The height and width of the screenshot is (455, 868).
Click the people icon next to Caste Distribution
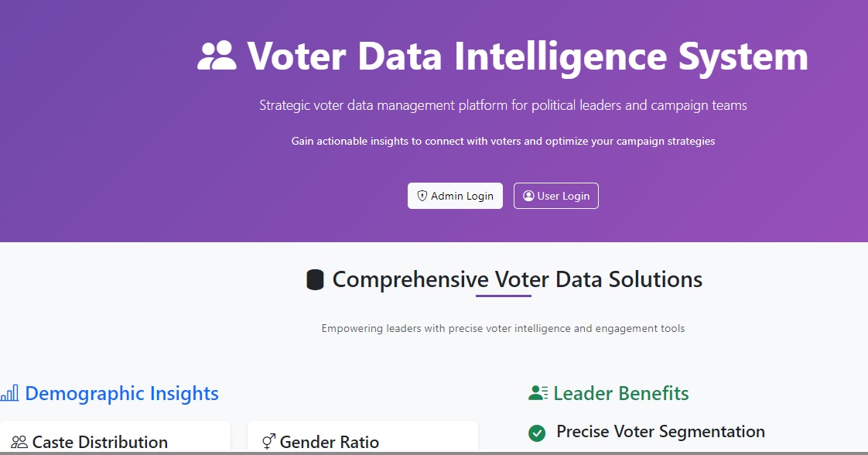point(19,442)
